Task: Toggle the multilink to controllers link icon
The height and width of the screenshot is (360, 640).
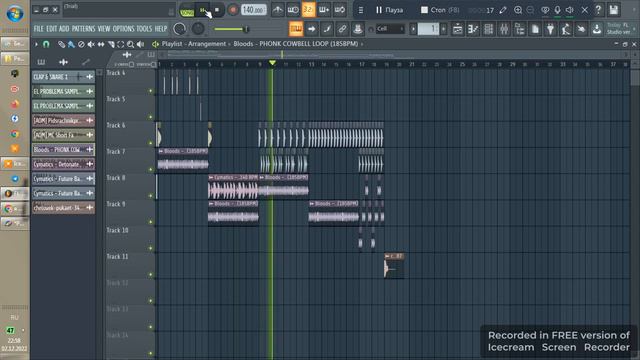Action: [342, 29]
